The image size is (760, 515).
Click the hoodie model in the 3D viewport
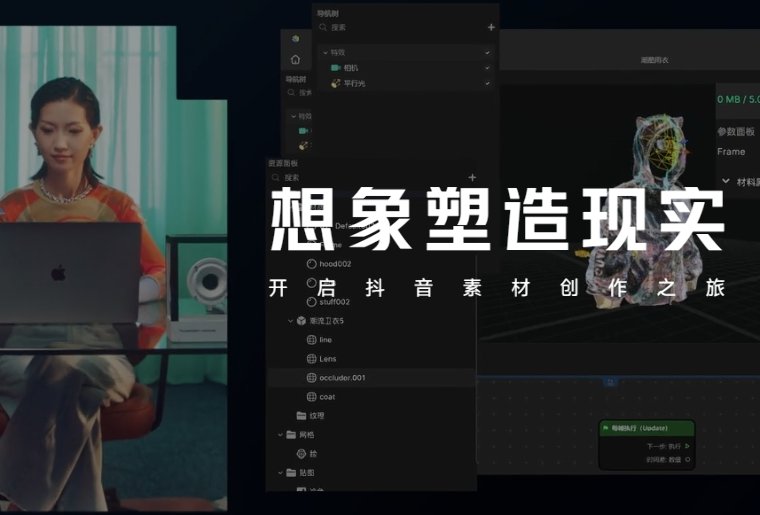(x=644, y=213)
